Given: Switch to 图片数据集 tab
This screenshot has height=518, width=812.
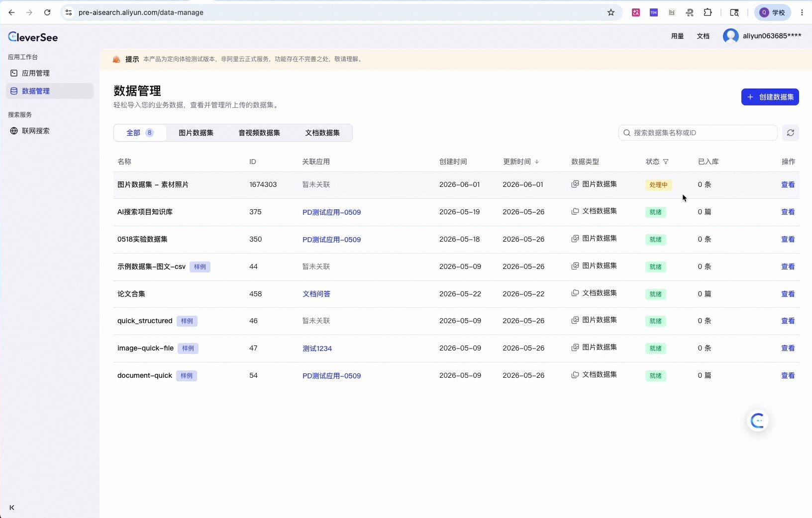Looking at the screenshot, I should (x=196, y=133).
